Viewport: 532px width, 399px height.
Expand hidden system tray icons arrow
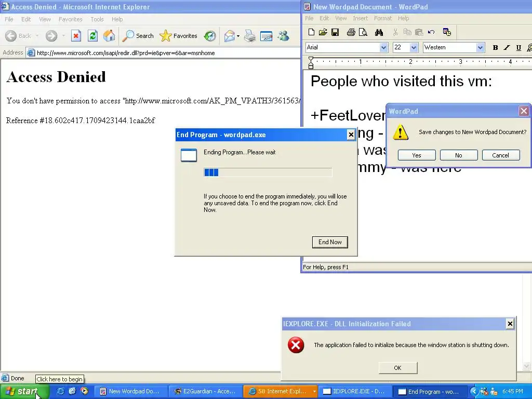474,392
